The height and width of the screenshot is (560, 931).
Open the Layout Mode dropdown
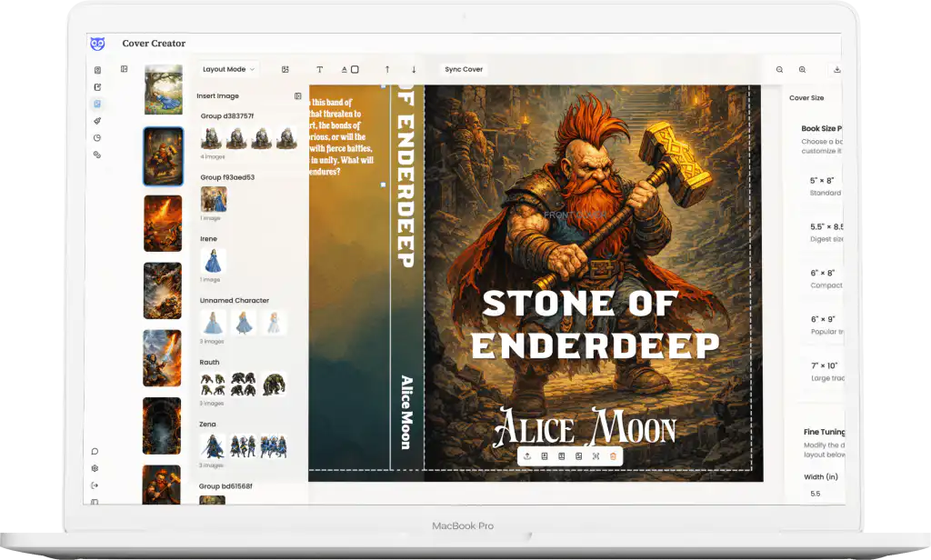[228, 69]
